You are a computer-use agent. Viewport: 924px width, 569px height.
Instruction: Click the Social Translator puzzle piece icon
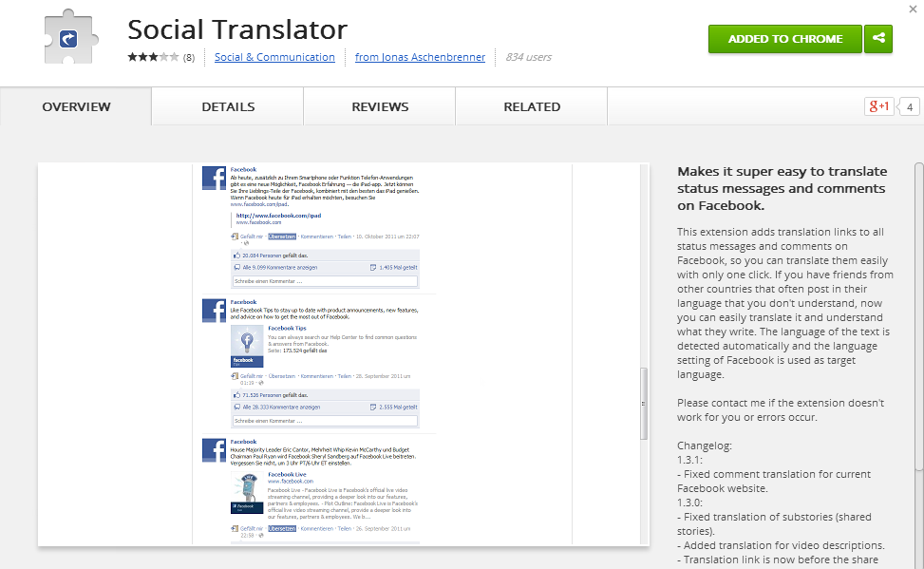coord(70,37)
